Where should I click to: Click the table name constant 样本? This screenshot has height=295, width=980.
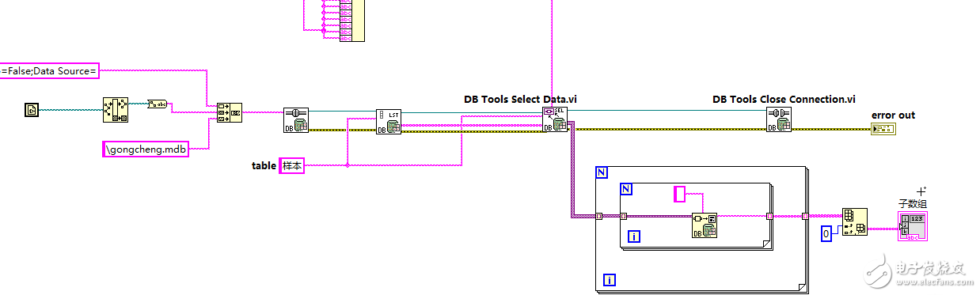point(292,165)
